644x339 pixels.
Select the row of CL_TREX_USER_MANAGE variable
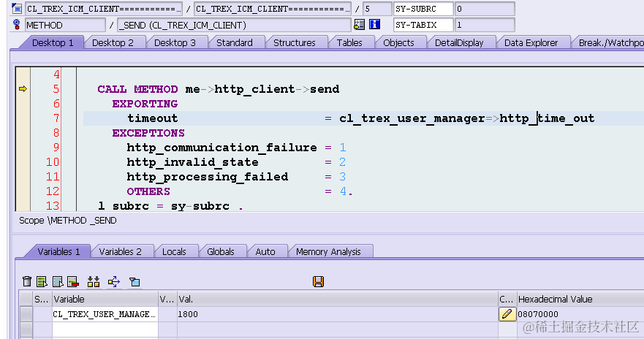26,314
